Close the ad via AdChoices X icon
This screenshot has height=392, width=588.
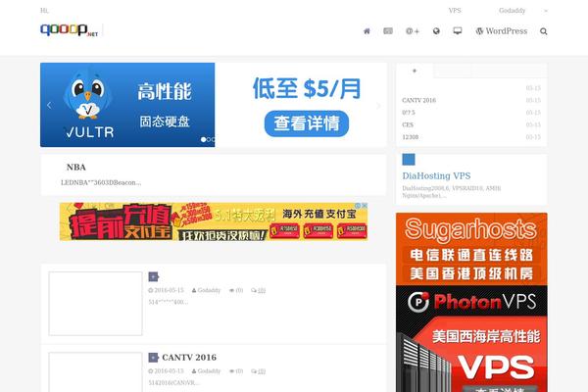coord(365,205)
